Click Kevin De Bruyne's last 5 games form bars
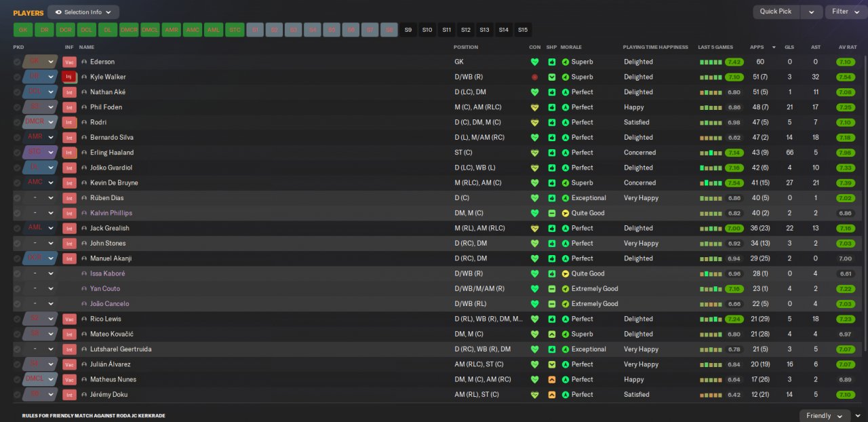 click(x=711, y=183)
